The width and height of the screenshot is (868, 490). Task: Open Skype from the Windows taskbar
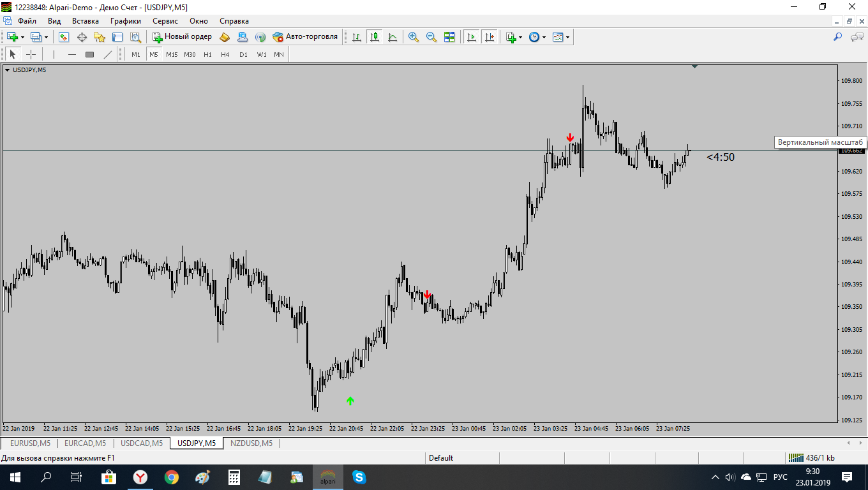[x=359, y=477]
